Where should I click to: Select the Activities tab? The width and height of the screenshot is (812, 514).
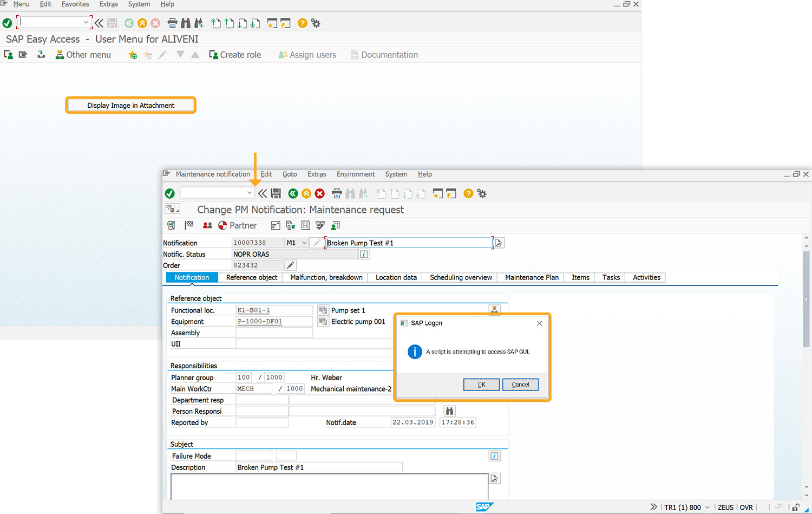(x=646, y=277)
